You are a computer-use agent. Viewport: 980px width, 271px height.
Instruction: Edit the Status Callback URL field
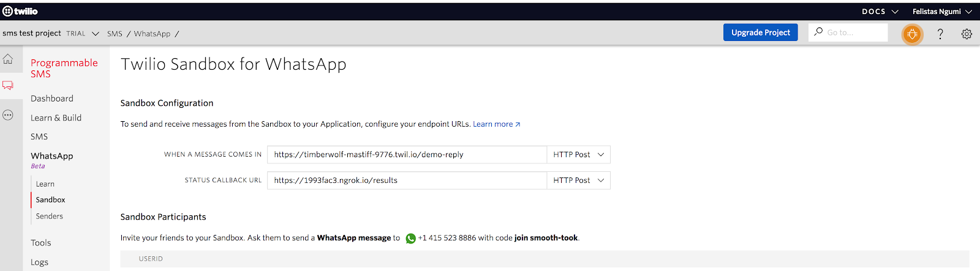click(407, 180)
